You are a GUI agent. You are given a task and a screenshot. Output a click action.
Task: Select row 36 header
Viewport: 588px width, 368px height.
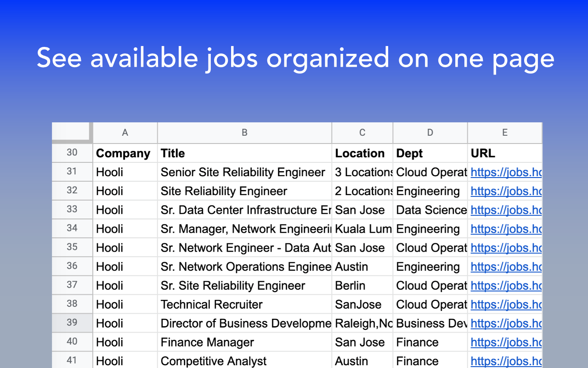[x=72, y=266]
